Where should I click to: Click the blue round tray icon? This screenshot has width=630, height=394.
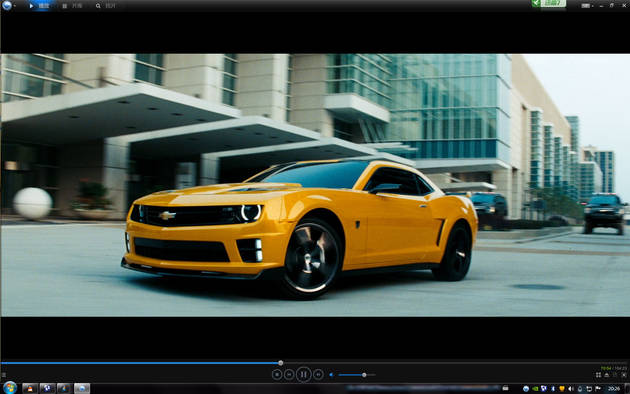click(526, 388)
